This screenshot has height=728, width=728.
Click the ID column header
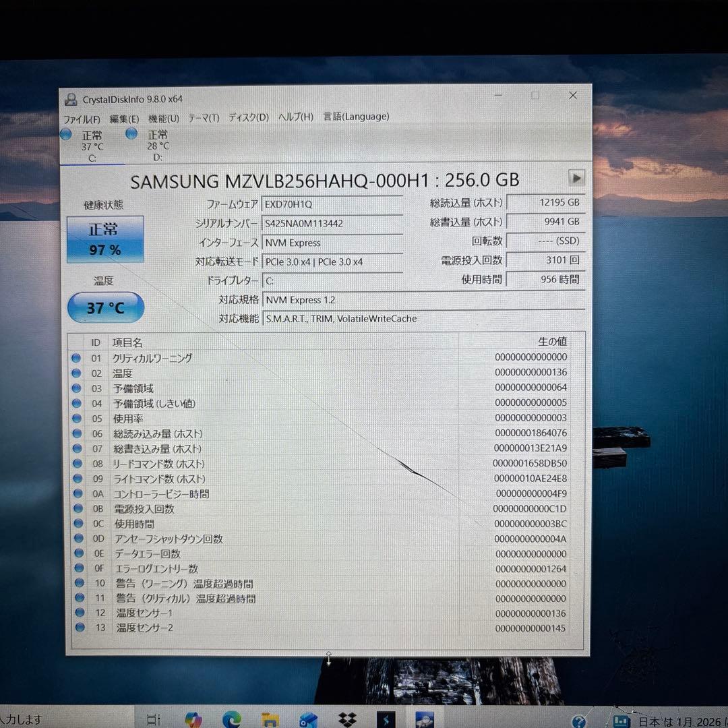96,342
